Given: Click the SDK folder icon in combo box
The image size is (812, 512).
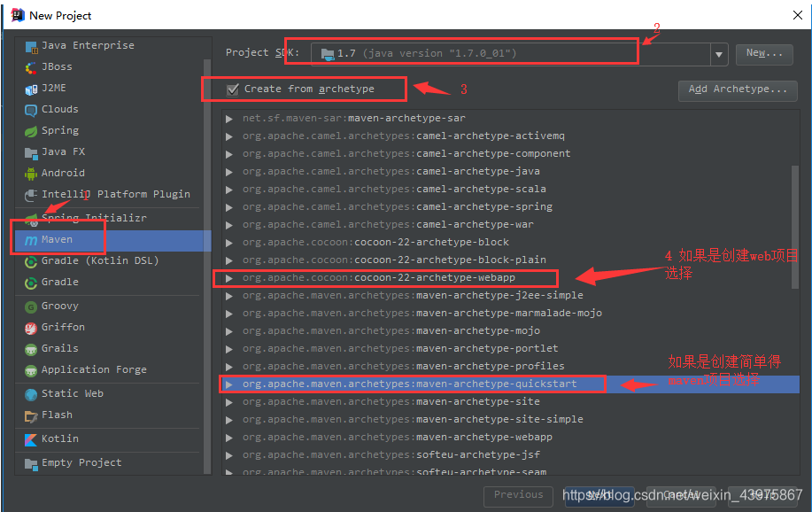Looking at the screenshot, I should pos(328,54).
